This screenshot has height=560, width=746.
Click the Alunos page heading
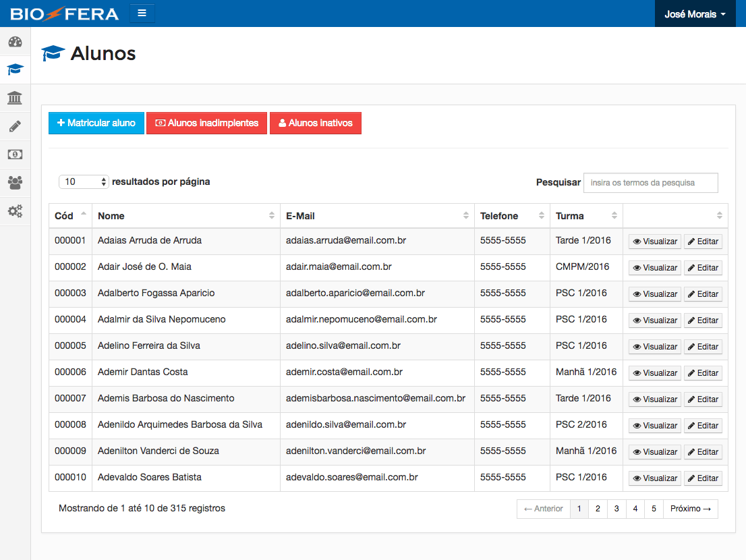[x=103, y=53]
